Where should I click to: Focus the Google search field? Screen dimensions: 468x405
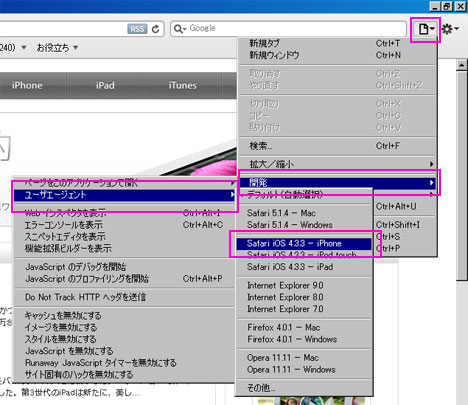click(x=289, y=29)
